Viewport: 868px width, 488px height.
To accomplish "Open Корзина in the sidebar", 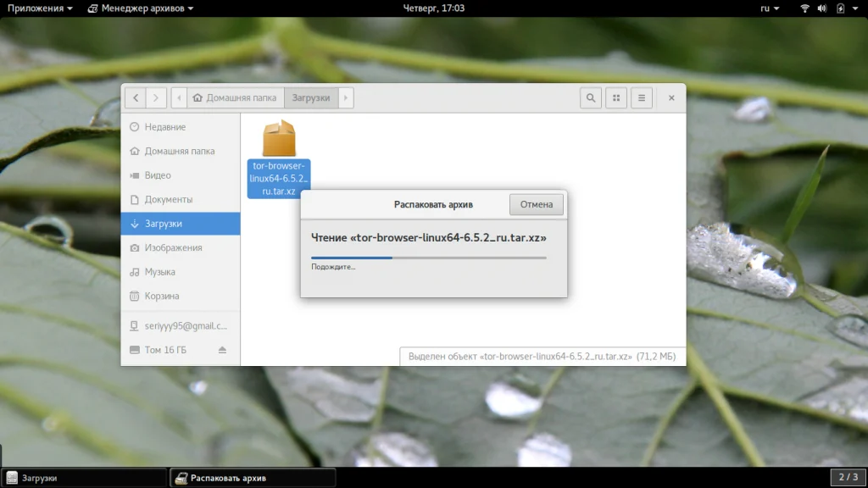I will (181, 296).
